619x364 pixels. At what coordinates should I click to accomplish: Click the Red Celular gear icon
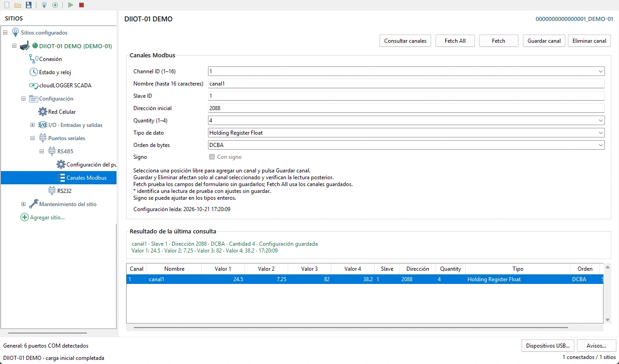pyautogui.click(x=43, y=111)
